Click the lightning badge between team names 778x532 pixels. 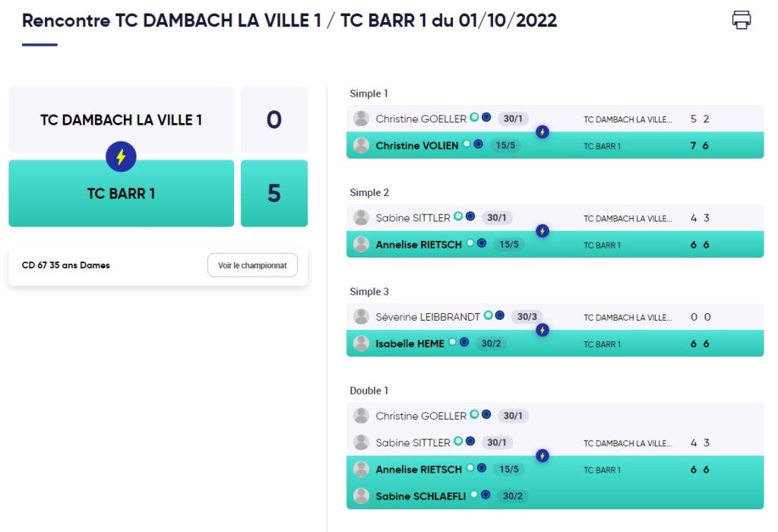[x=121, y=157]
